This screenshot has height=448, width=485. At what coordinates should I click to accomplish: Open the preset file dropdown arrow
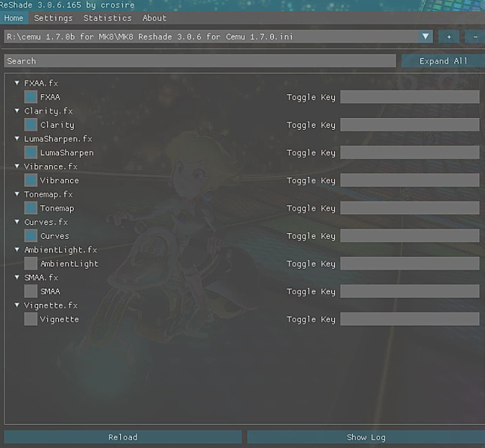click(x=425, y=37)
